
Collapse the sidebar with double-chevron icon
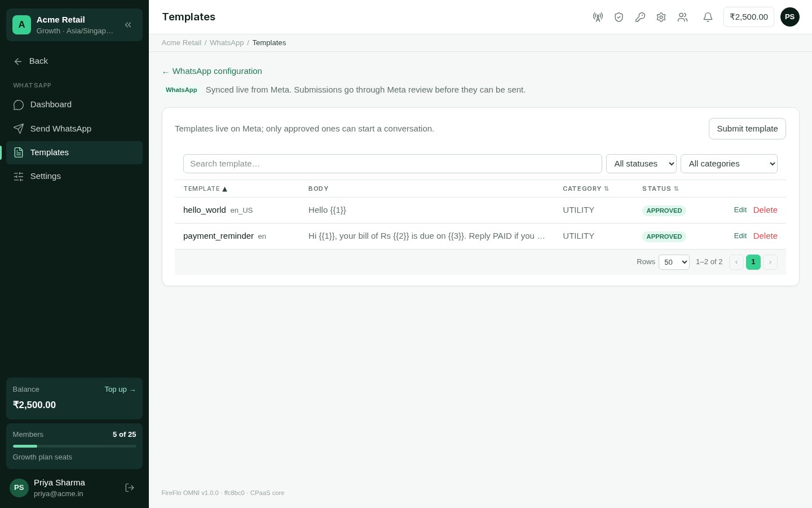click(128, 25)
